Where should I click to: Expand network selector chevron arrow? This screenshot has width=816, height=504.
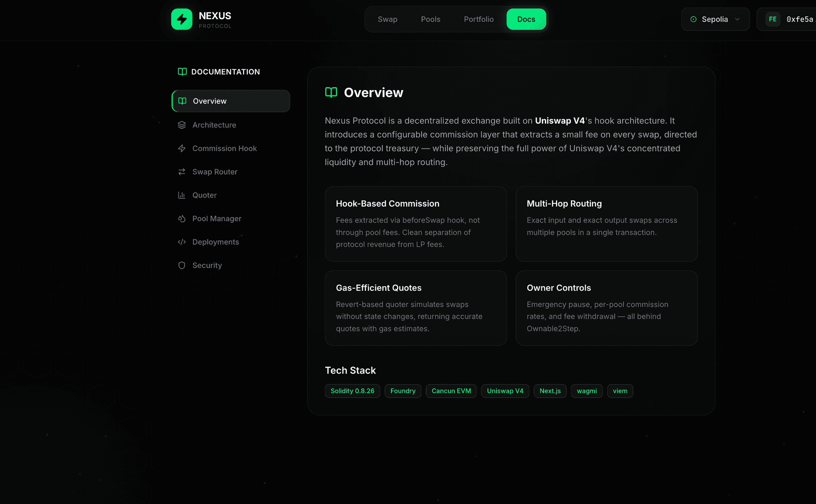click(737, 19)
